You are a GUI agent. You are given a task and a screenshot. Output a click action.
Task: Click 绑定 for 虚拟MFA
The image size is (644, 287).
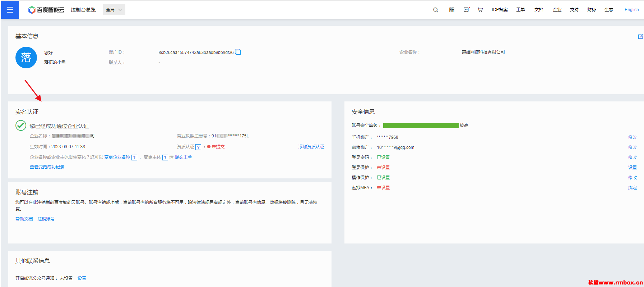[x=633, y=188]
